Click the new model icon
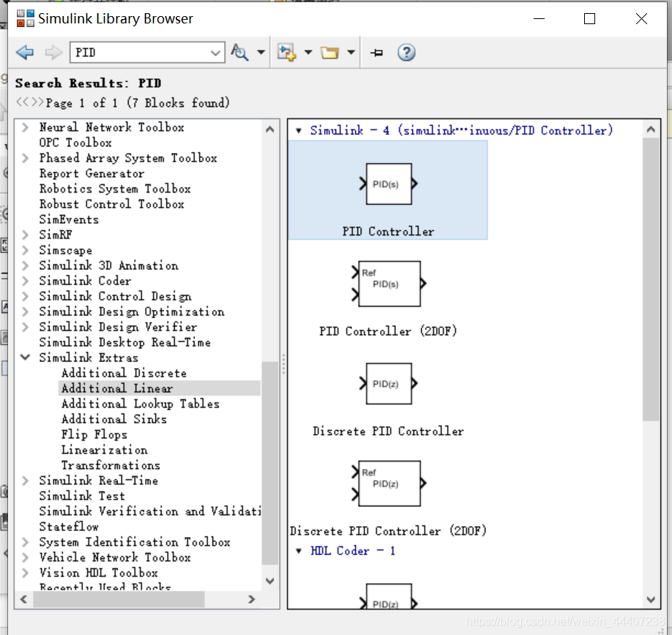 (286, 53)
